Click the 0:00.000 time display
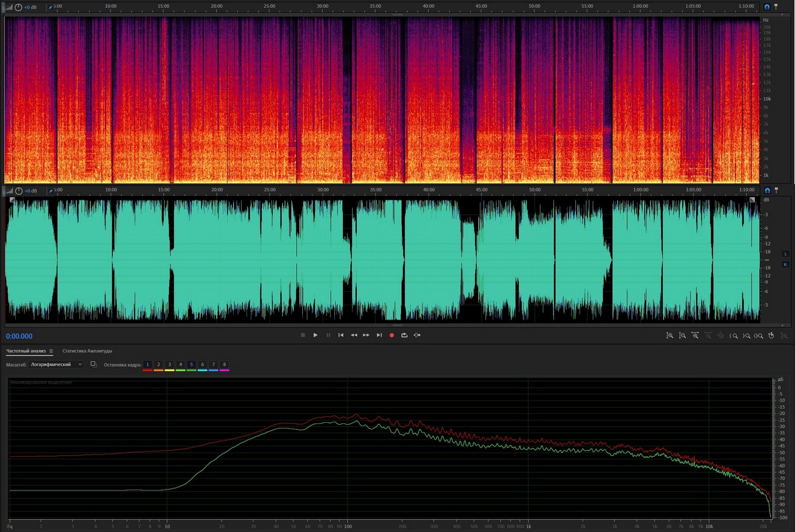 (x=19, y=336)
